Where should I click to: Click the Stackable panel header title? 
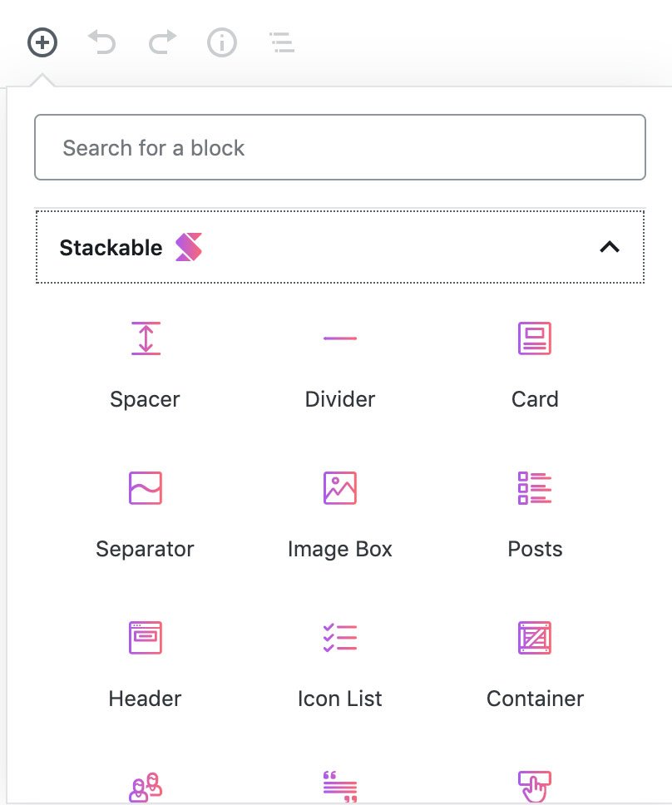111,248
